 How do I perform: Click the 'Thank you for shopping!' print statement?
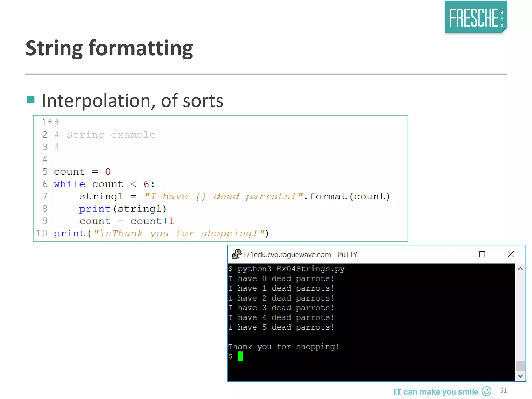161,234
